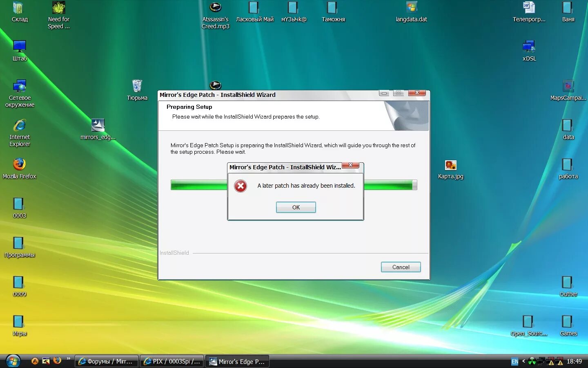
Task: Select the Outher folder icon
Action: coord(568,287)
